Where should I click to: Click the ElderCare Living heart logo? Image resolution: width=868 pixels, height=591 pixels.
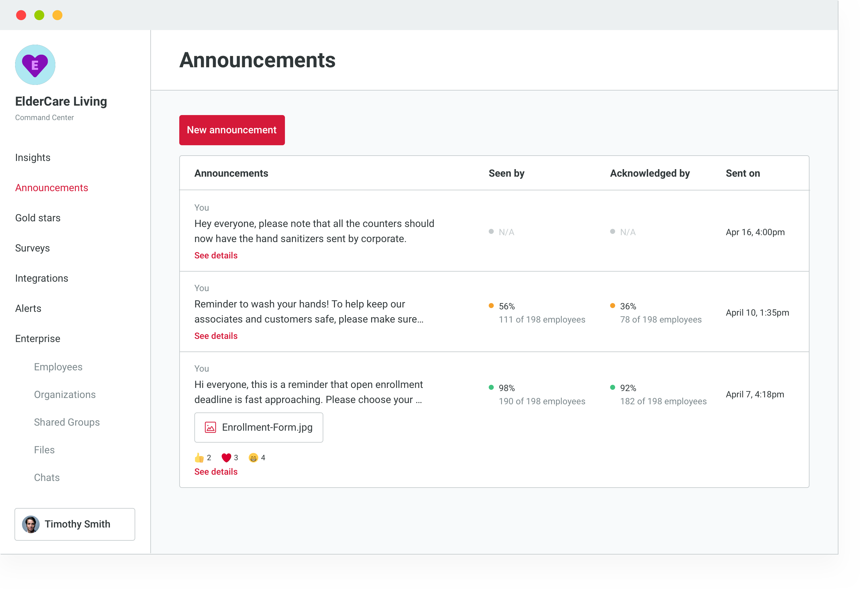35,65
